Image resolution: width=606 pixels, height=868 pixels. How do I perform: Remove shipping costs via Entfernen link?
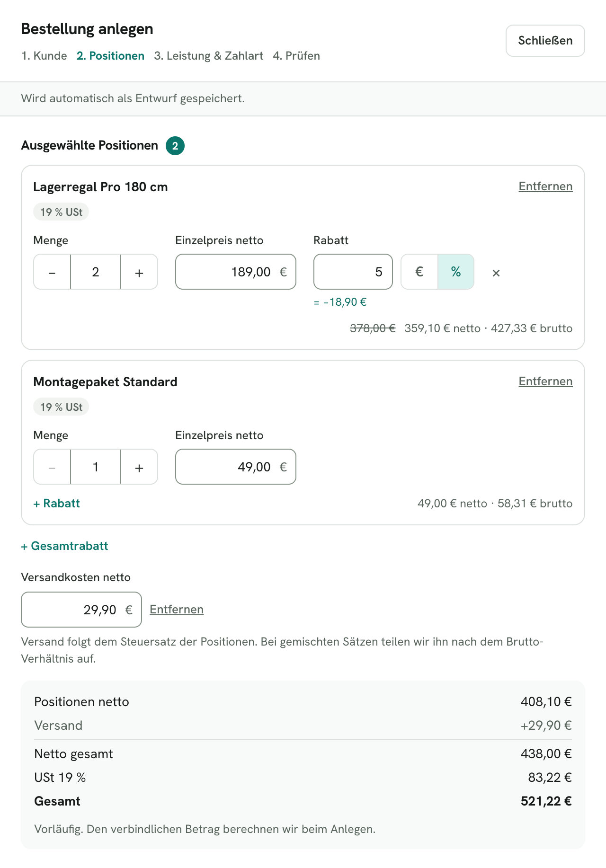pyautogui.click(x=177, y=610)
